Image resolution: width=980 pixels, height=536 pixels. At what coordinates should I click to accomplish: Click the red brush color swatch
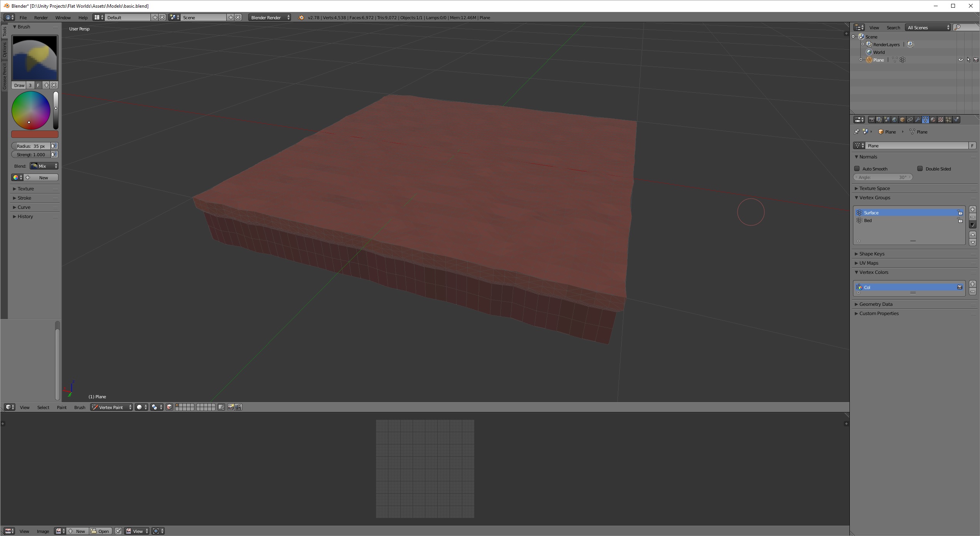pos(35,134)
